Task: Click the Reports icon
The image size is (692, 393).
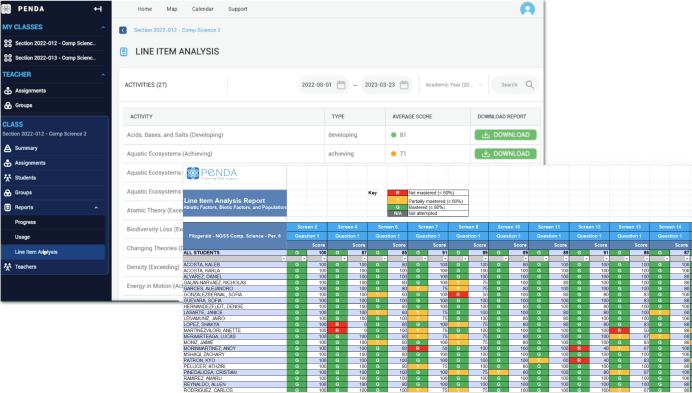Action: pos(8,208)
